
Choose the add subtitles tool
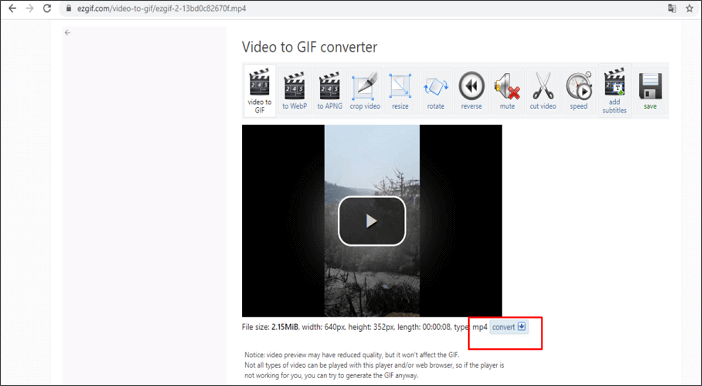615,91
